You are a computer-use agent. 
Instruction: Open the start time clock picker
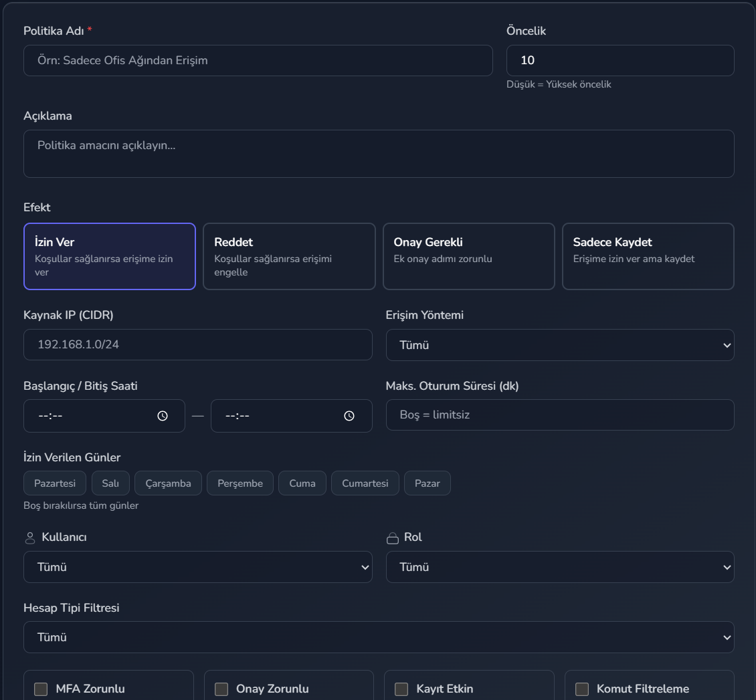point(163,416)
